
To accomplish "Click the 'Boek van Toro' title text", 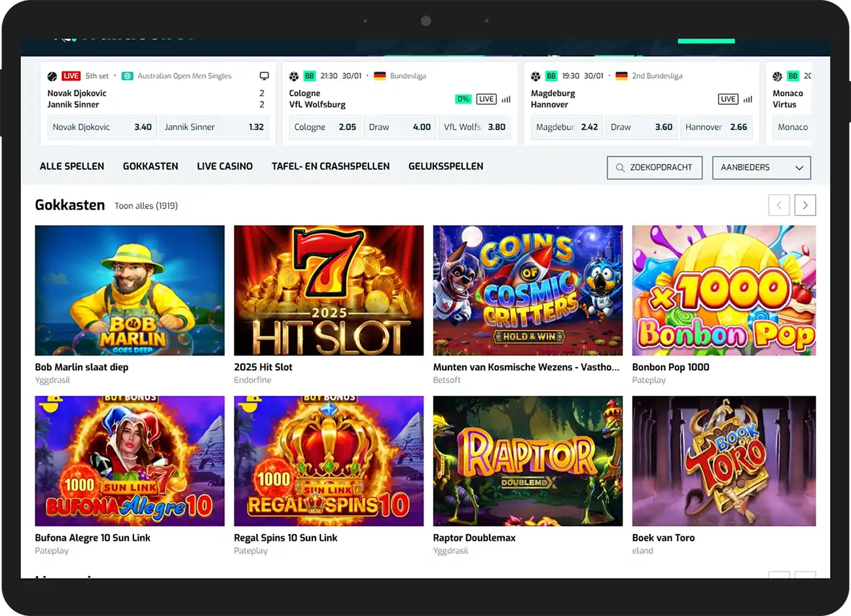I will click(664, 537).
